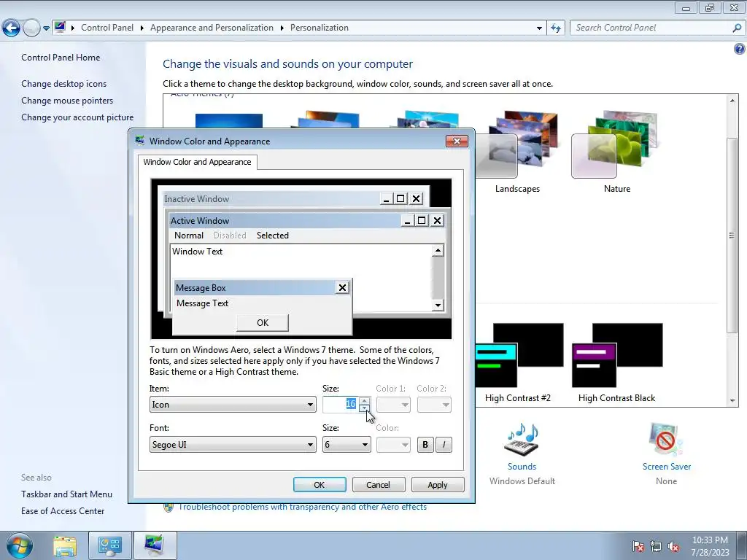Click the Window Color and Appearance tab
747x560 pixels.
pos(197,162)
